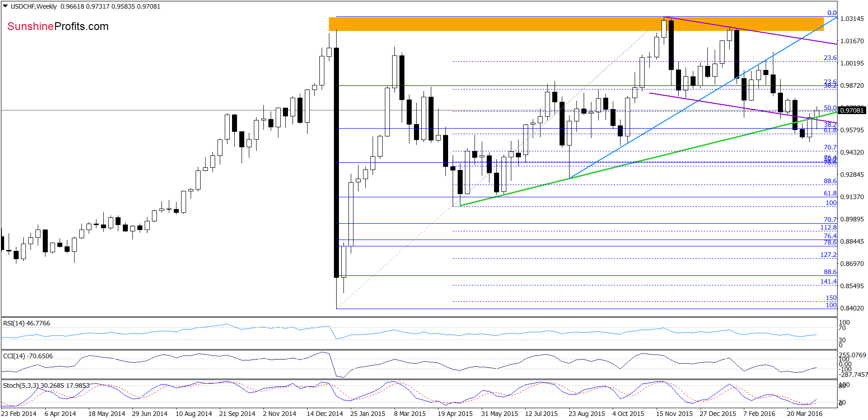Select the 150 Fibonacci level label
Viewport: 868px width, 420px height.
click(831, 298)
